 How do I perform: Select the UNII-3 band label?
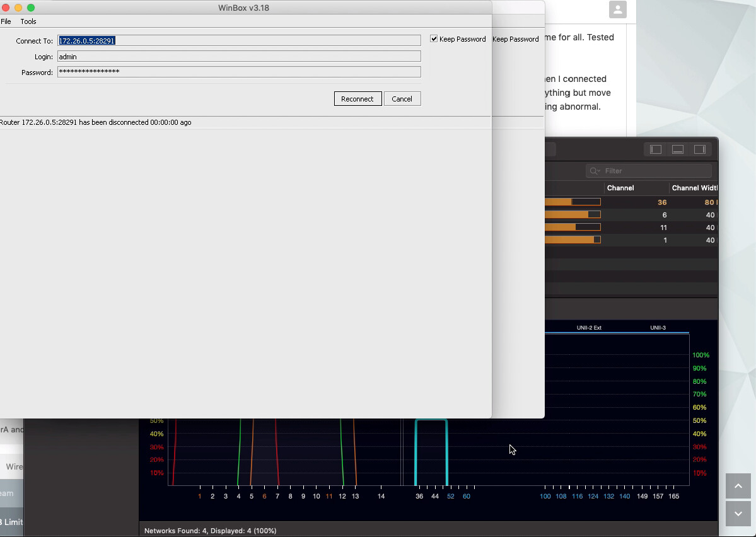click(658, 328)
